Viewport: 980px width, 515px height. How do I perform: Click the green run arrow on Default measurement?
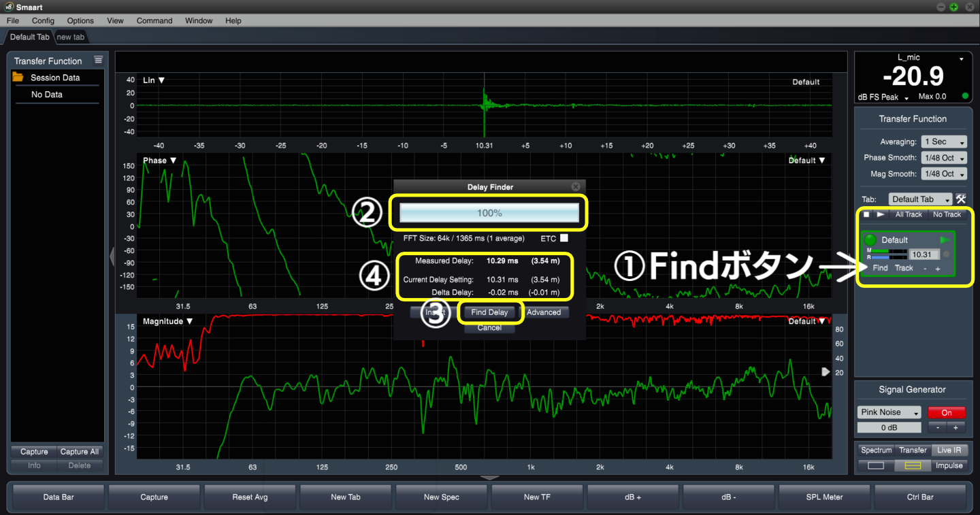pos(945,240)
